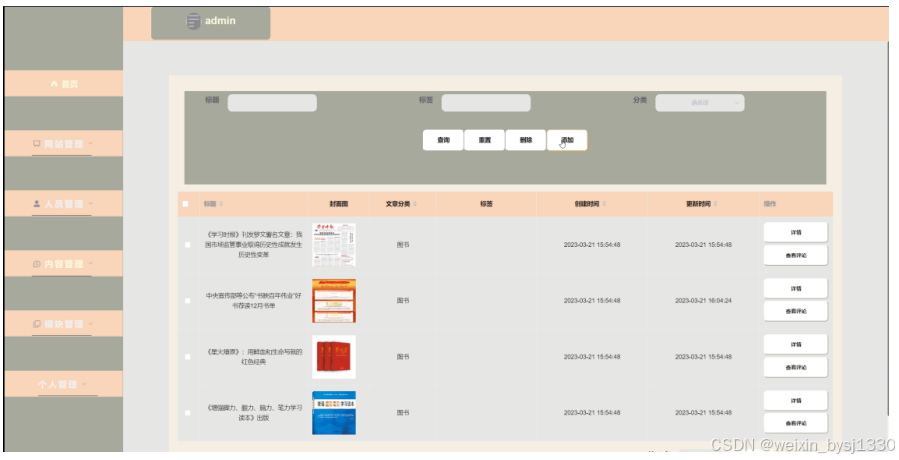Click the 添加 add button
The image size is (899, 460).
pyautogui.click(x=567, y=140)
